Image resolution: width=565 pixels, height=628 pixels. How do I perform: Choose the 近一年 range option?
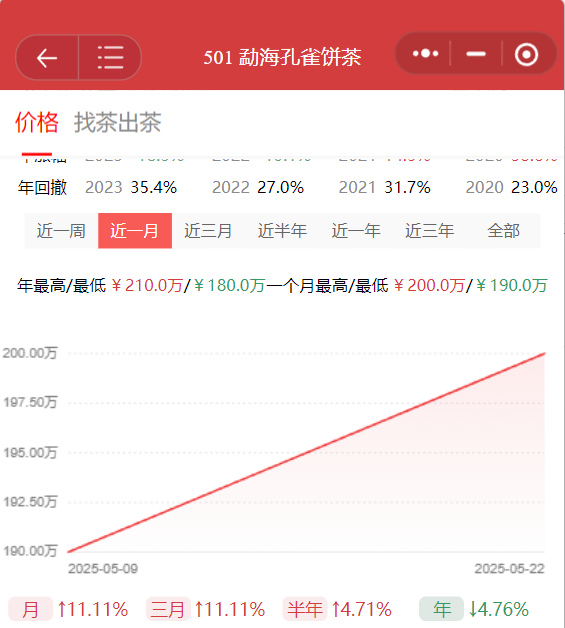356,231
